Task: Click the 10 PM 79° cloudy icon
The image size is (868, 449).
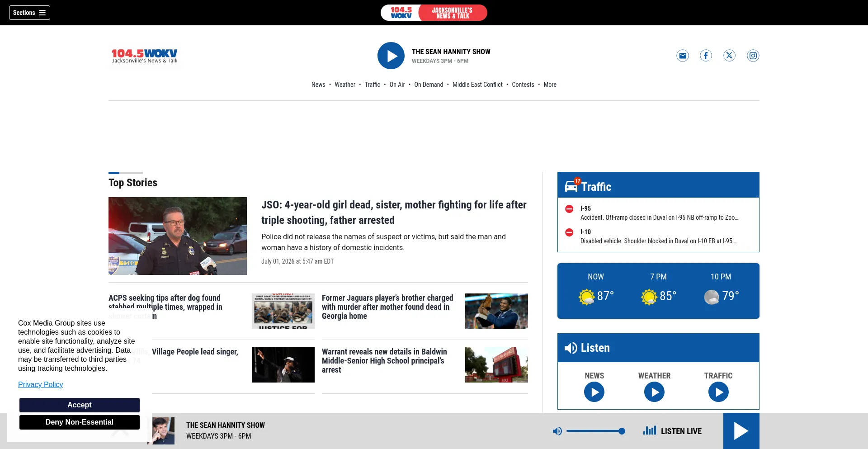Action: [x=711, y=297]
